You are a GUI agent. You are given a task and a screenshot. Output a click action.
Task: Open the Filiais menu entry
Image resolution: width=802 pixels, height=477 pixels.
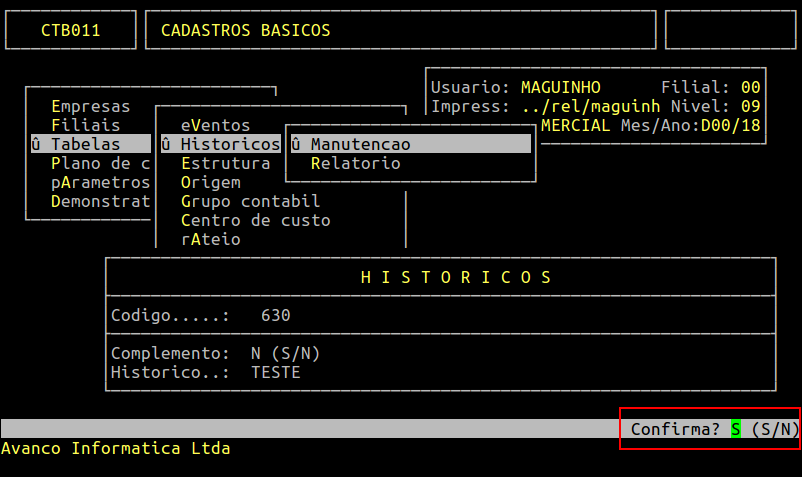coord(85,125)
